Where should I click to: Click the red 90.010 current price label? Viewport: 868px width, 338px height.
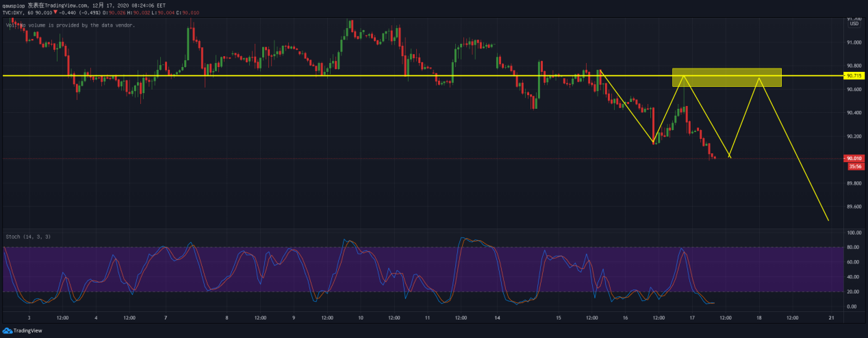click(854, 158)
